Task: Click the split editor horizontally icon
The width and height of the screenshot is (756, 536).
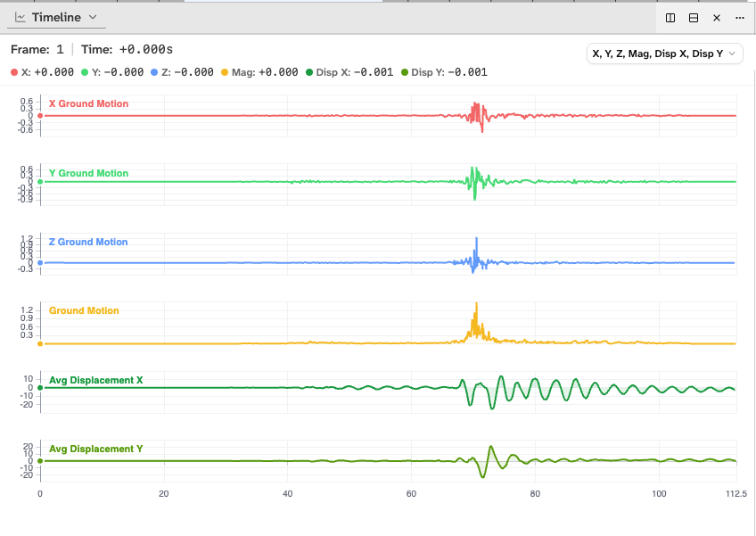Action: (694, 17)
